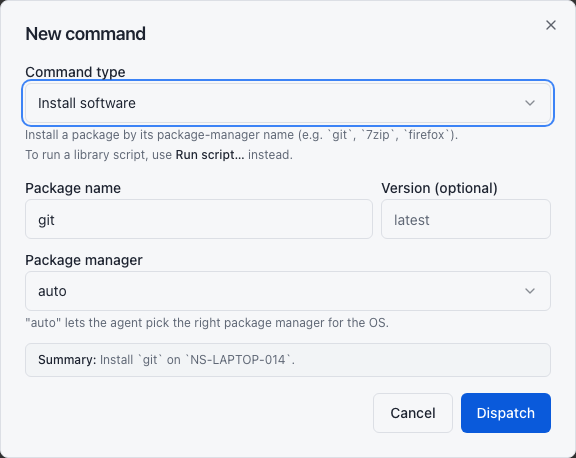Viewport: 576px width, 458px height.
Task: Open the Command type dropdown
Action: coord(288,103)
